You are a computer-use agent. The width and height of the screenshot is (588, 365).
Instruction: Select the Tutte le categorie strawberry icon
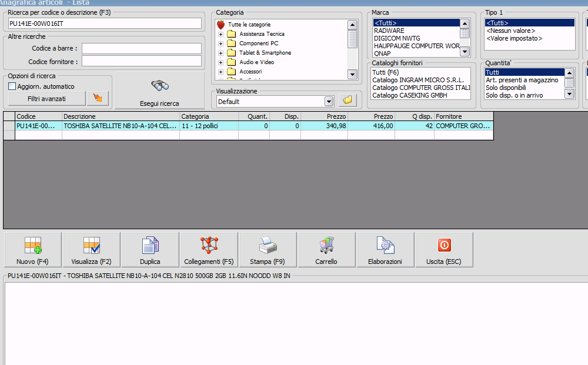click(x=221, y=25)
